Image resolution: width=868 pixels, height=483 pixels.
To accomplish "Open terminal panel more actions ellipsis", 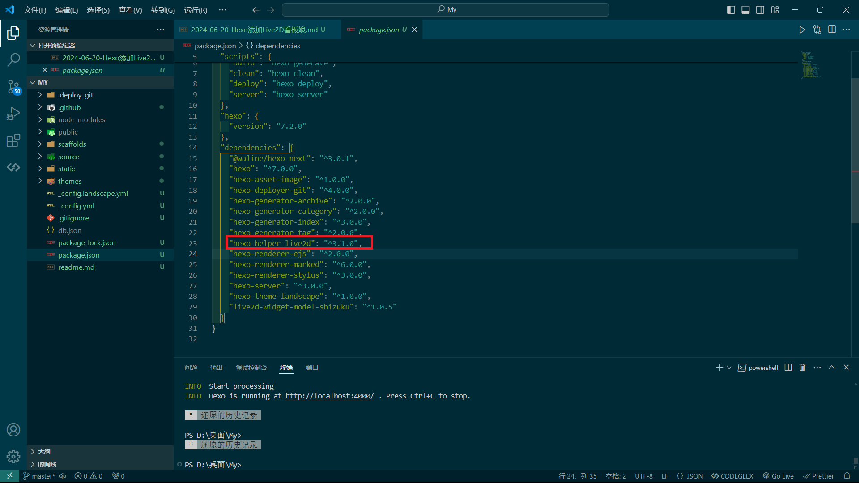I will click(817, 367).
